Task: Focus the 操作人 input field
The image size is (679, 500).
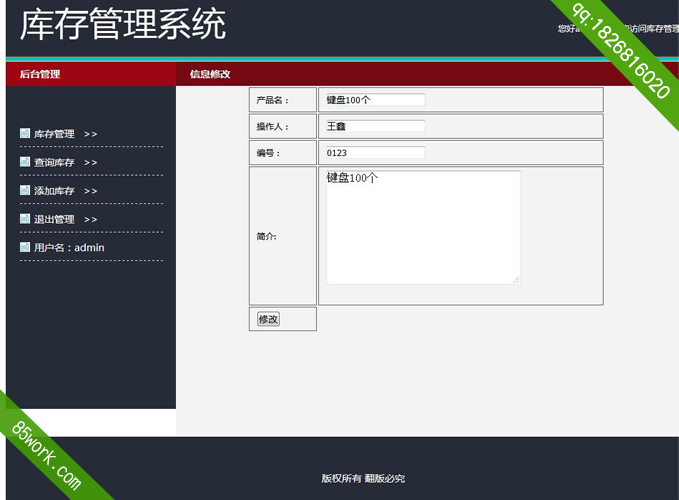Action: pos(375,126)
